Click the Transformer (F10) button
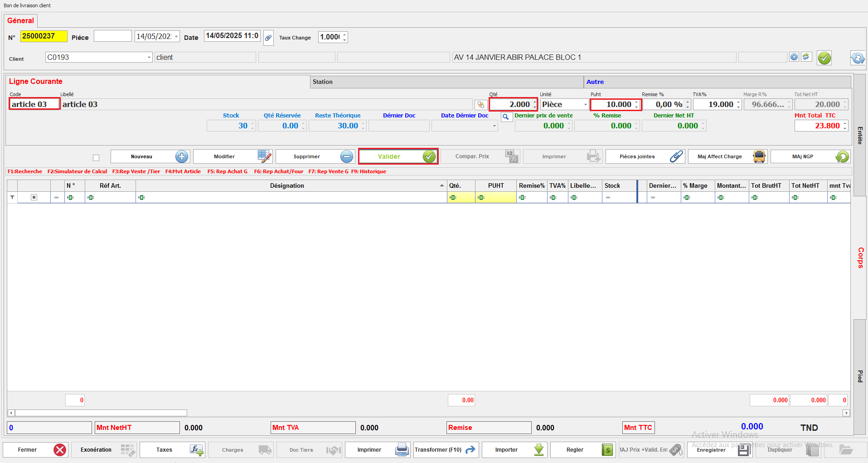 click(x=446, y=450)
